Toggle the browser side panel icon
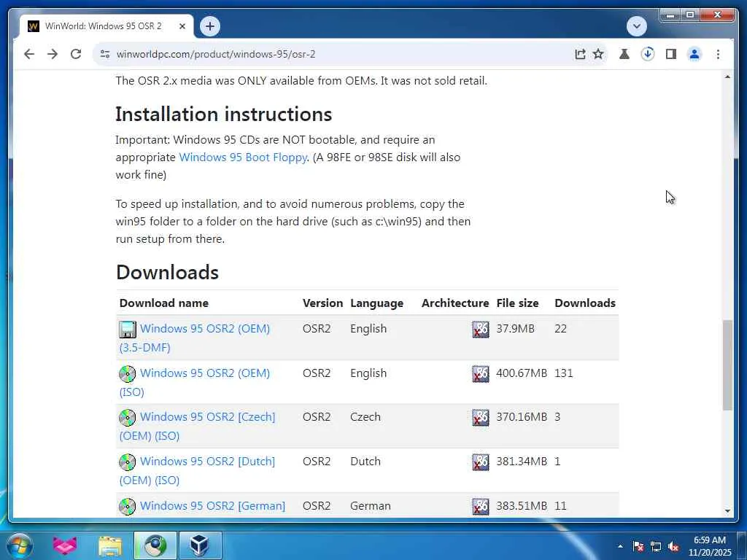This screenshot has height=560, width=747. [671, 54]
